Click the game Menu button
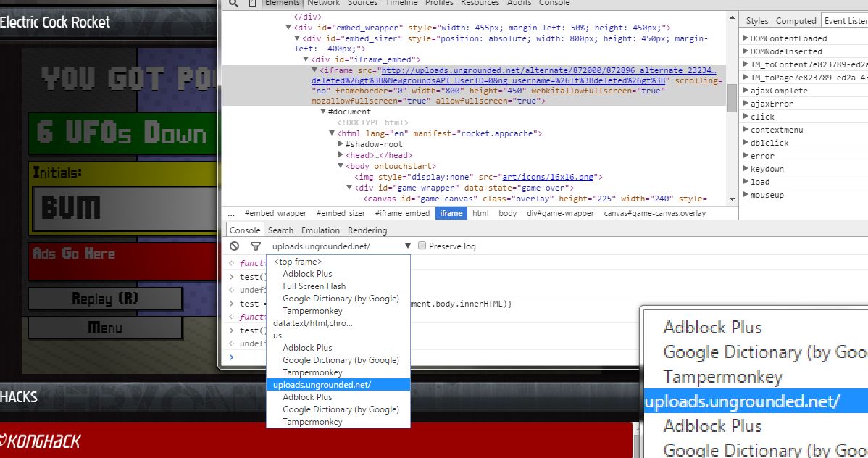Viewport: 868px width, 458px height. click(105, 328)
